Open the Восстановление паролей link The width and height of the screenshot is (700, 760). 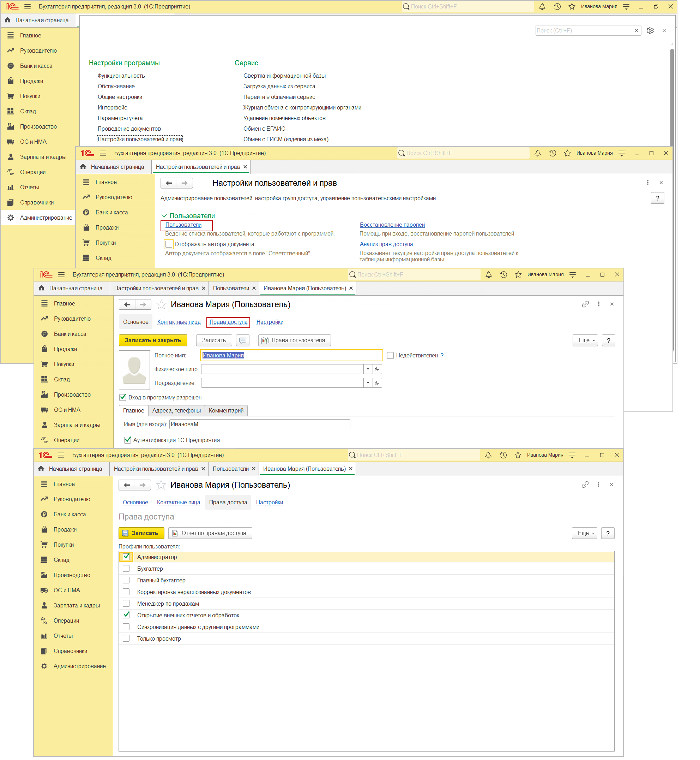[392, 225]
